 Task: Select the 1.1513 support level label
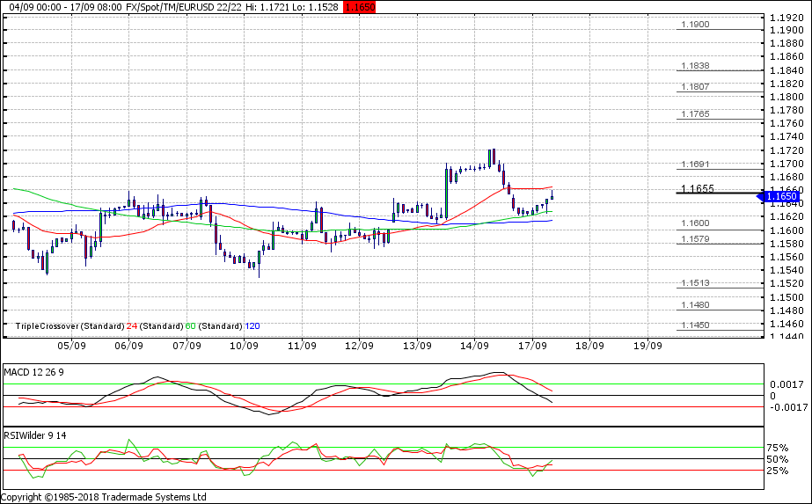pyautogui.click(x=696, y=283)
